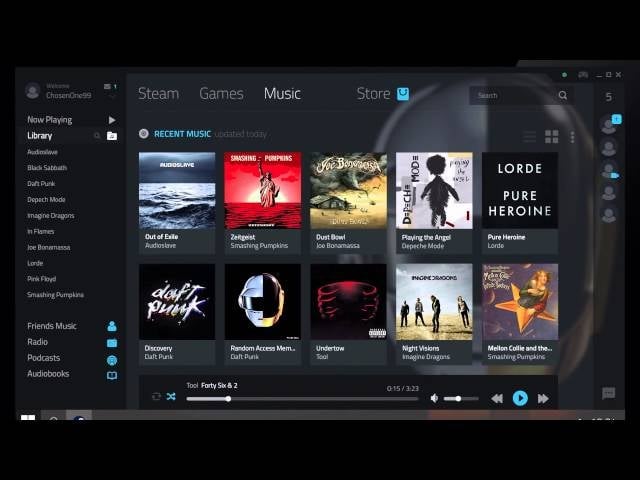The width and height of the screenshot is (640, 480).
Task: Select Pink Floyd in the library list
Action: tap(41, 279)
